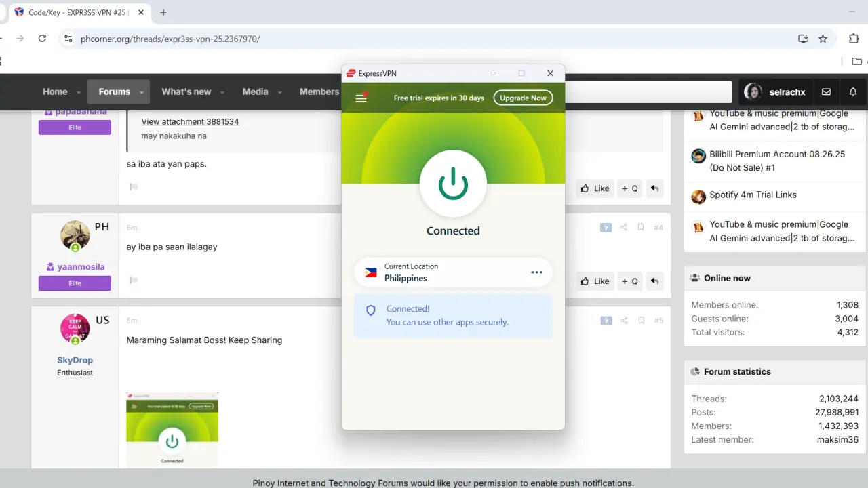Click the Spotify thread author avatar
Image resolution: width=868 pixels, height=488 pixels.
(x=698, y=197)
